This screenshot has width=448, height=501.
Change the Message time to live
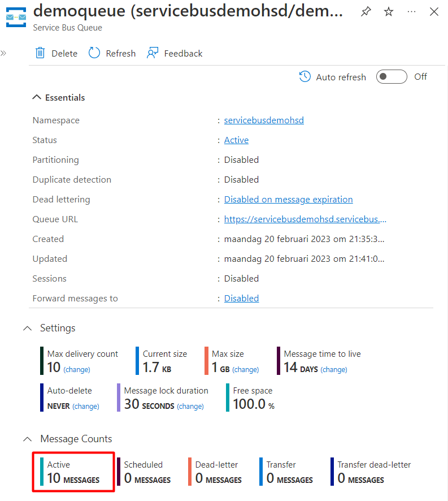pos(334,370)
